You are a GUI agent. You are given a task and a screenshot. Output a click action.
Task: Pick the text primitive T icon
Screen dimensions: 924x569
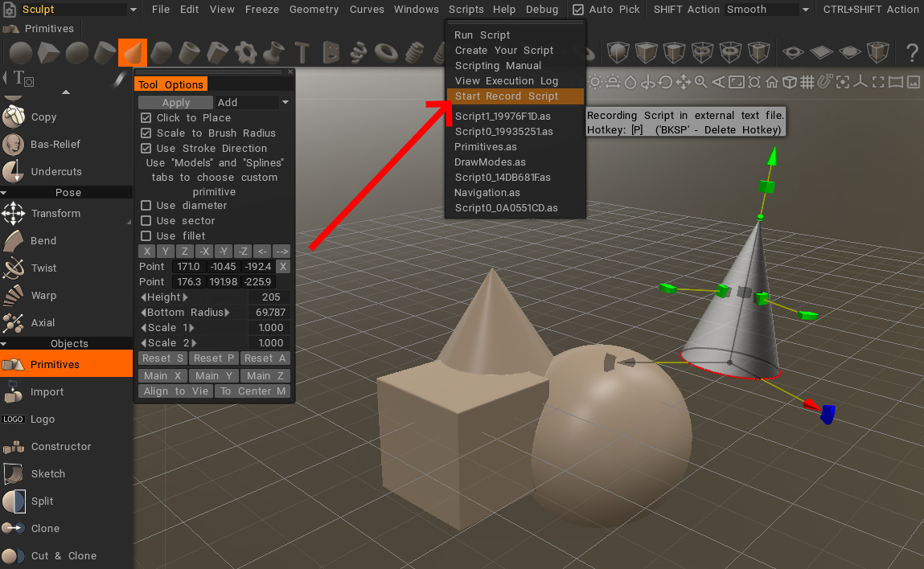click(302, 53)
